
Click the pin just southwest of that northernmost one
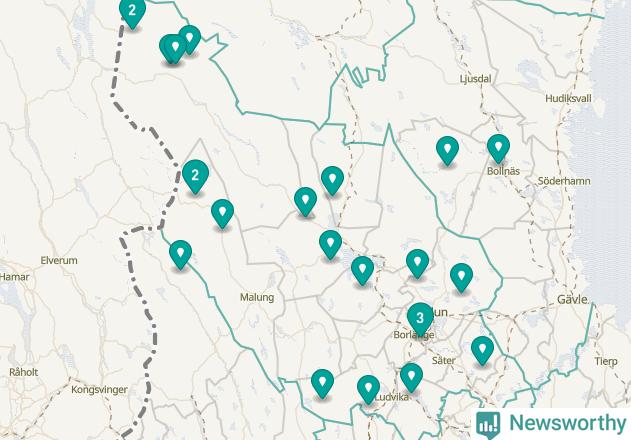click(305, 201)
